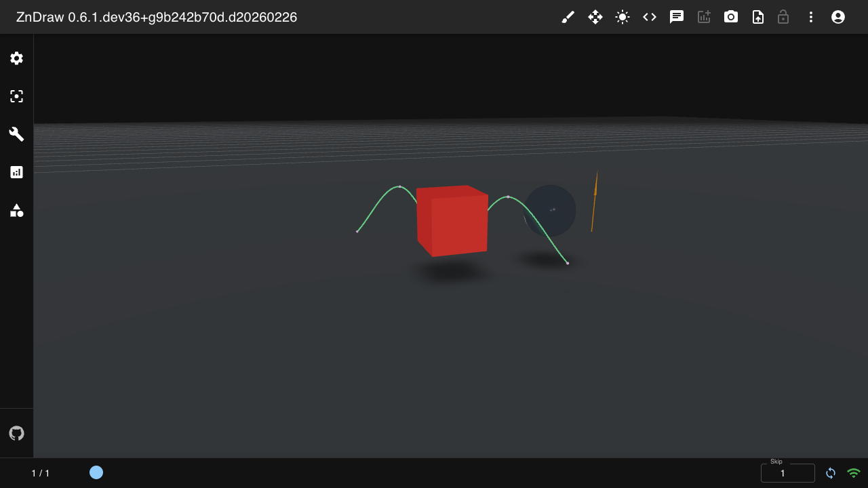This screenshot has width=868, height=488.
Task: Toggle the room lock
Action: click(783, 17)
